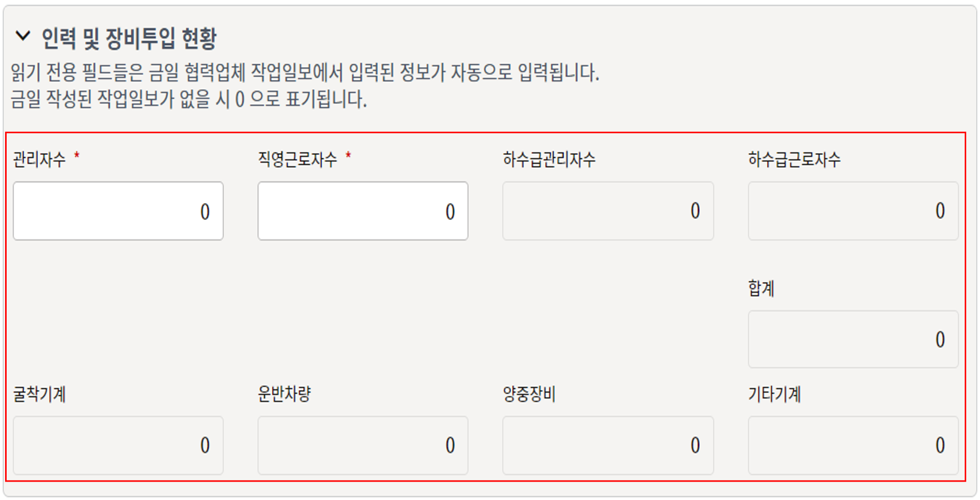Click the 운반차량 count field
Viewport: 980px width, 500px height.
point(363,445)
